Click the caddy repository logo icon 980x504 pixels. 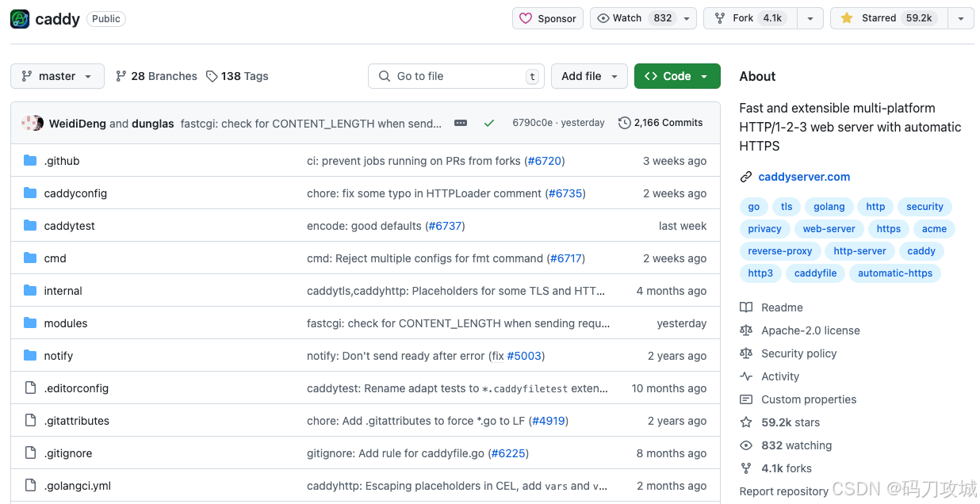tap(20, 19)
